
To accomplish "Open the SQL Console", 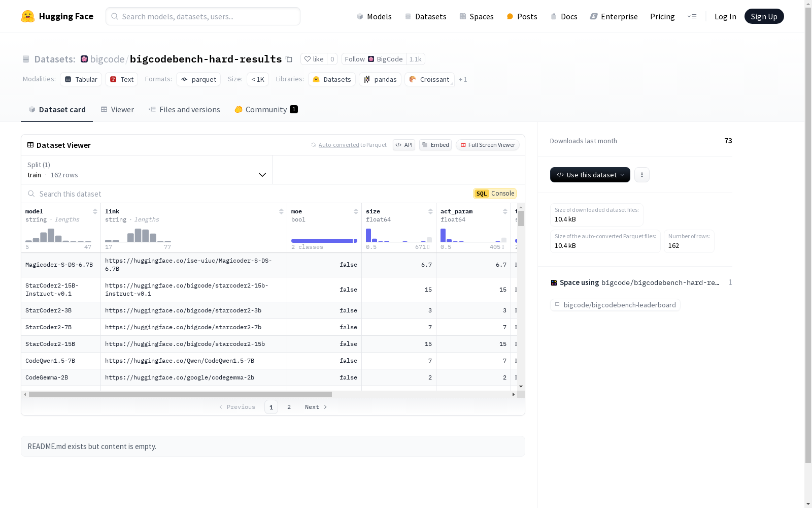I will [x=495, y=194].
